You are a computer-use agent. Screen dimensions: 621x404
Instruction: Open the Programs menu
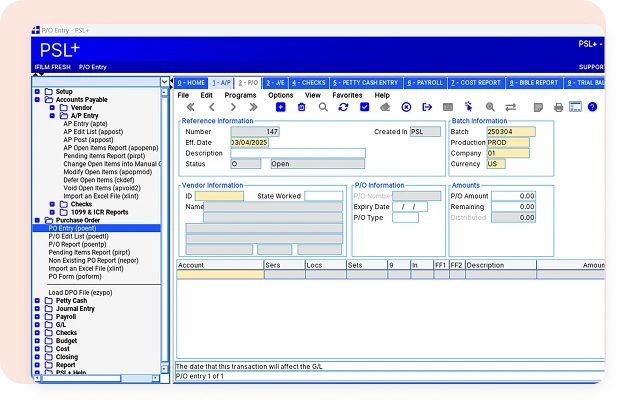click(240, 95)
